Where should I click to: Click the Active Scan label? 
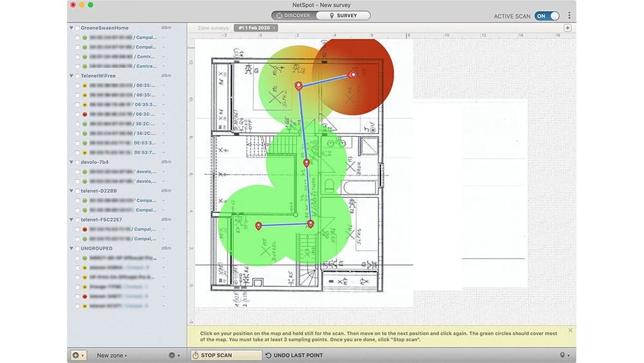tap(512, 17)
